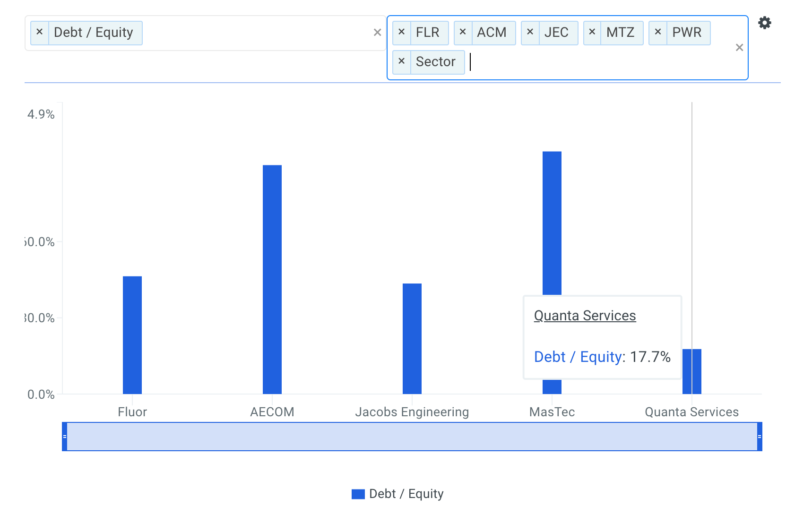Click the Fluor bar in the chart
Screen dimensions: 812x515
click(x=132, y=335)
